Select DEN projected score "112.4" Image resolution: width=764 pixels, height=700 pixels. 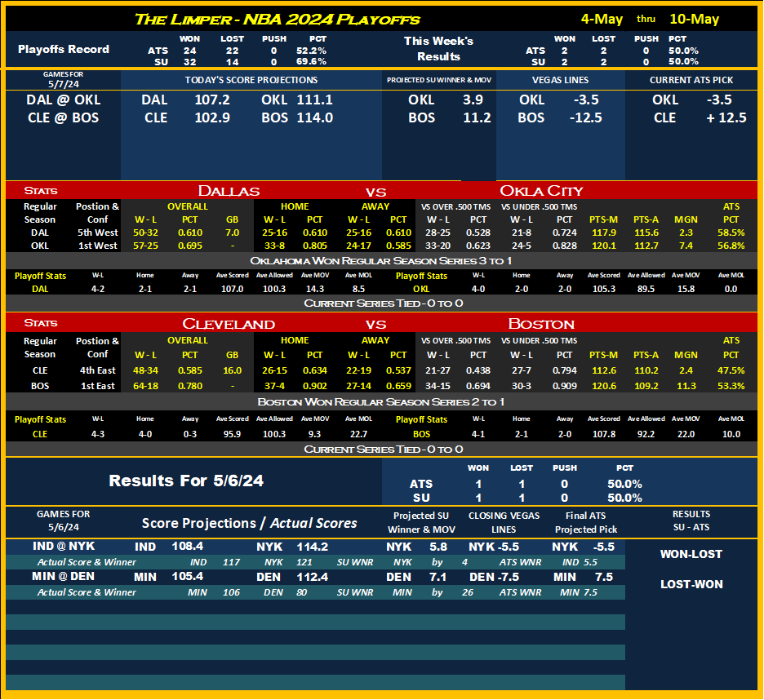coord(313,578)
